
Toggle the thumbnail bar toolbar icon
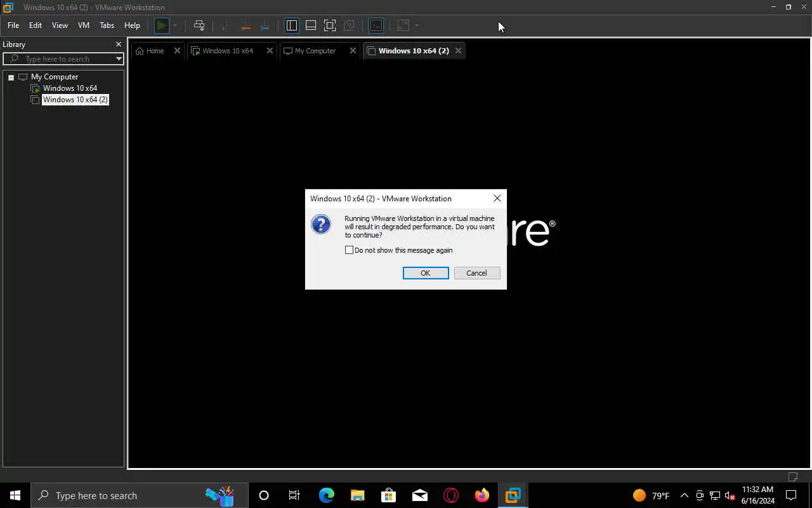pyautogui.click(x=311, y=25)
